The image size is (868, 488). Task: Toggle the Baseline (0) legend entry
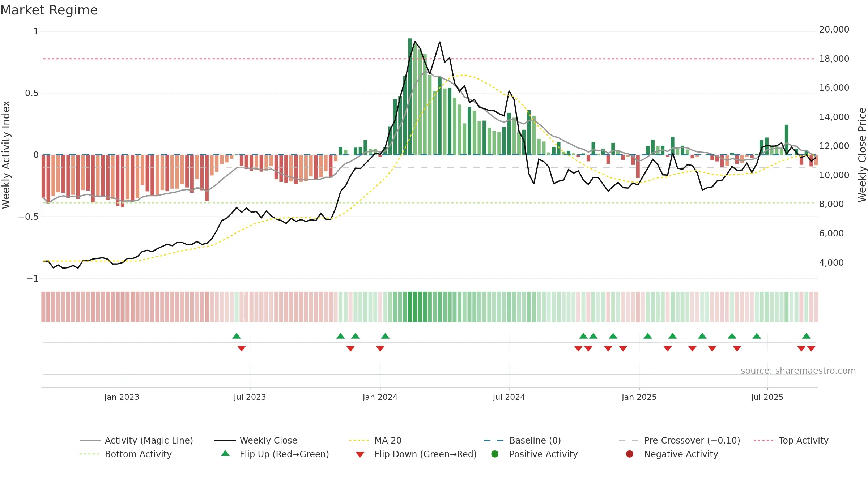pyautogui.click(x=522, y=440)
